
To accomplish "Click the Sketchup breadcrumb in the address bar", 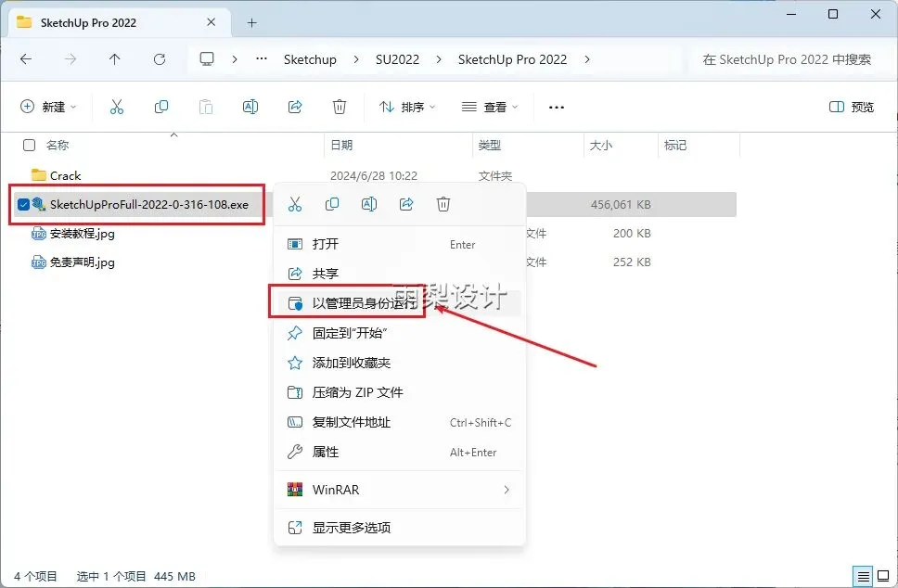I will click(310, 59).
